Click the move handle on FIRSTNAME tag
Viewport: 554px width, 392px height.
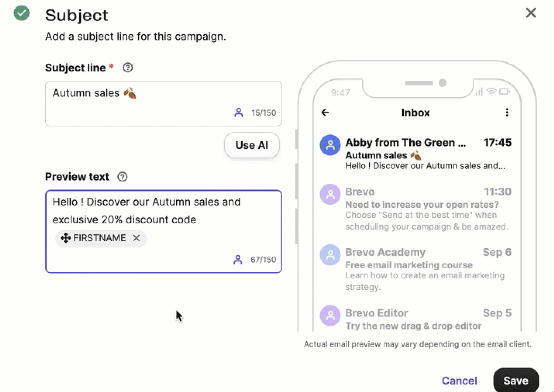65,238
